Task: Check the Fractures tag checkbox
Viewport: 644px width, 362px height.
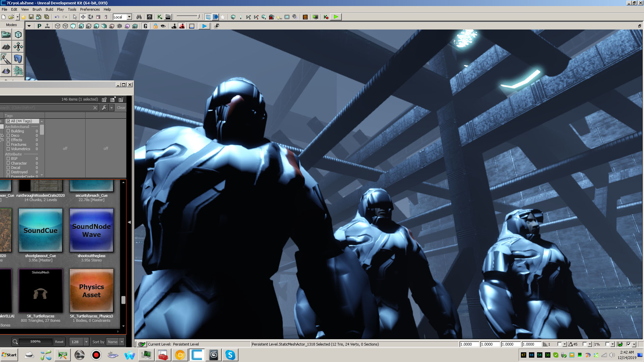Action: [8, 144]
